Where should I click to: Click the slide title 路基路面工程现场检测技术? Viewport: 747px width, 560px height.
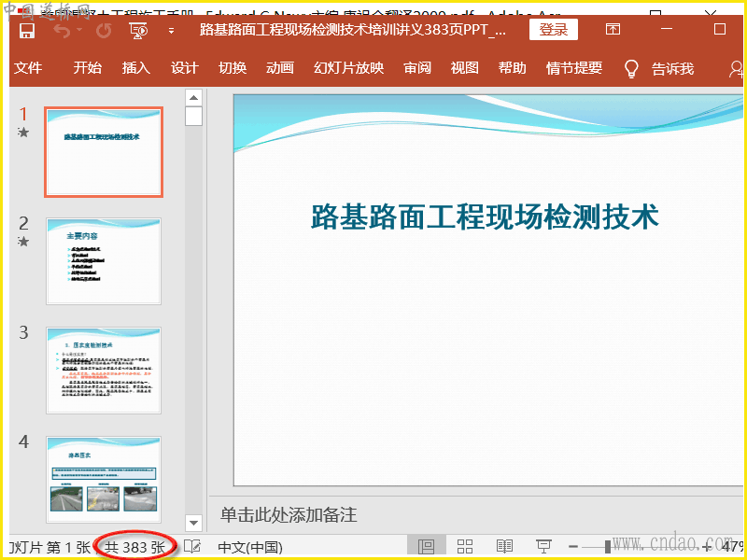(x=485, y=217)
